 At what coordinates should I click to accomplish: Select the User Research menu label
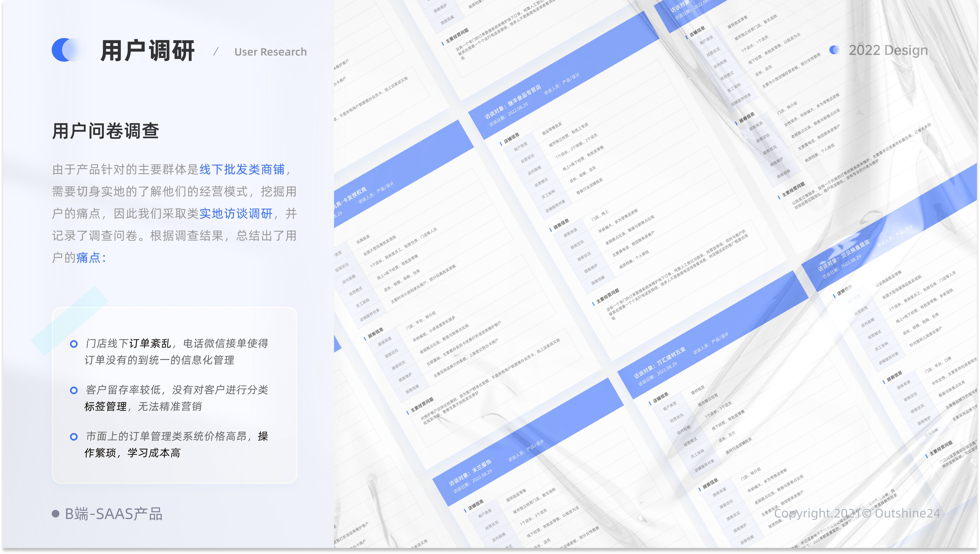point(270,52)
